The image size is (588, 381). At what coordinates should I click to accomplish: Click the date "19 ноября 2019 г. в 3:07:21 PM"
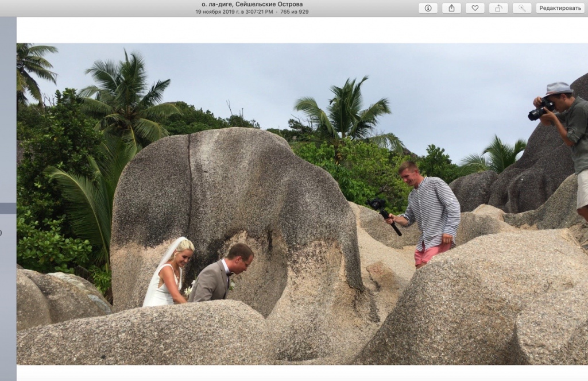pyautogui.click(x=234, y=11)
